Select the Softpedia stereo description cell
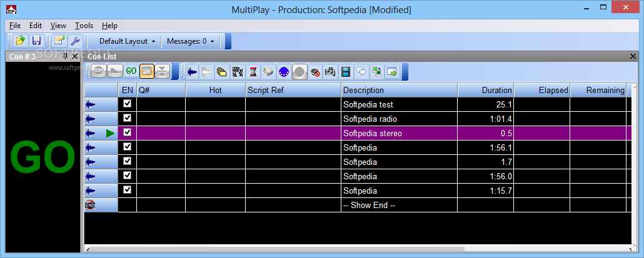Viewport: 644px width, 258px height. 399,133
